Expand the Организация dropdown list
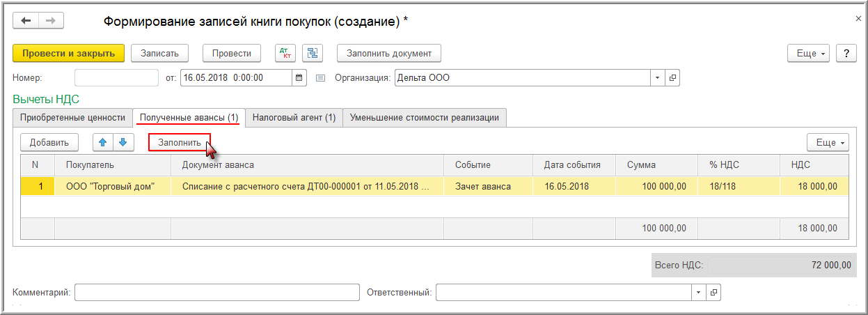The image size is (868, 315). pyautogui.click(x=658, y=78)
